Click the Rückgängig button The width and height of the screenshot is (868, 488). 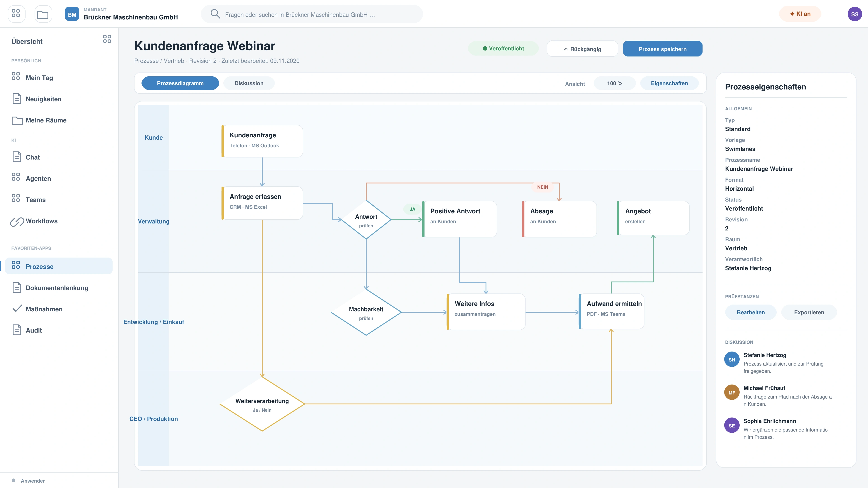(x=582, y=49)
